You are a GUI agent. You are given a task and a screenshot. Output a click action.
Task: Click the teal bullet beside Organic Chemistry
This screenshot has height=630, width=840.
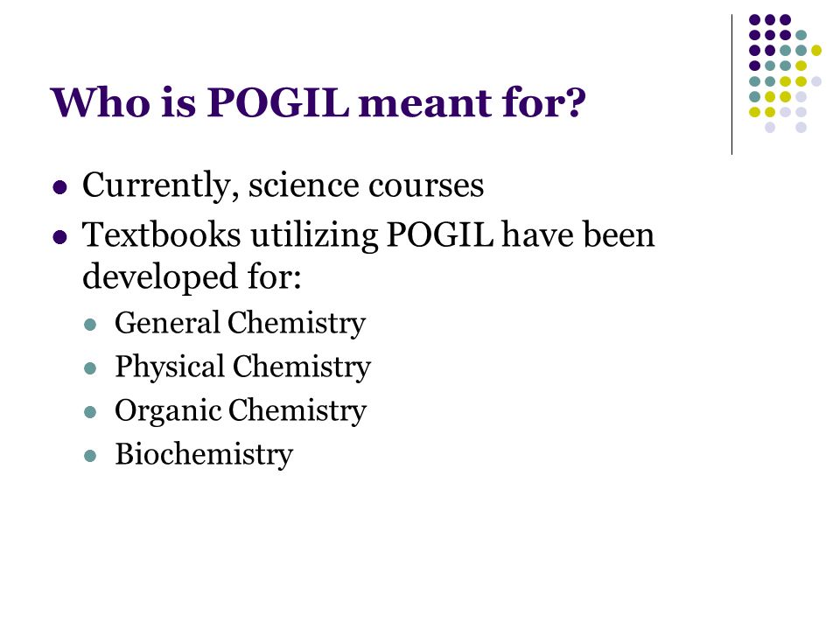(x=90, y=412)
